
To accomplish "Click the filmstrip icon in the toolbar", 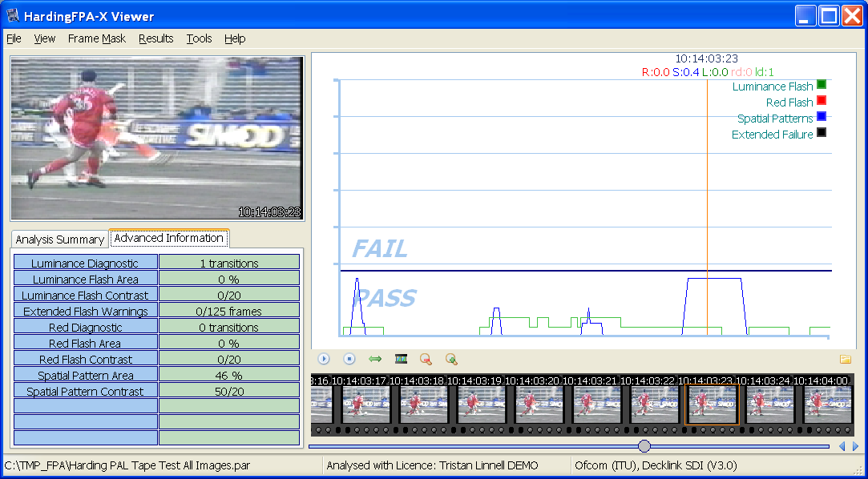I will point(401,359).
